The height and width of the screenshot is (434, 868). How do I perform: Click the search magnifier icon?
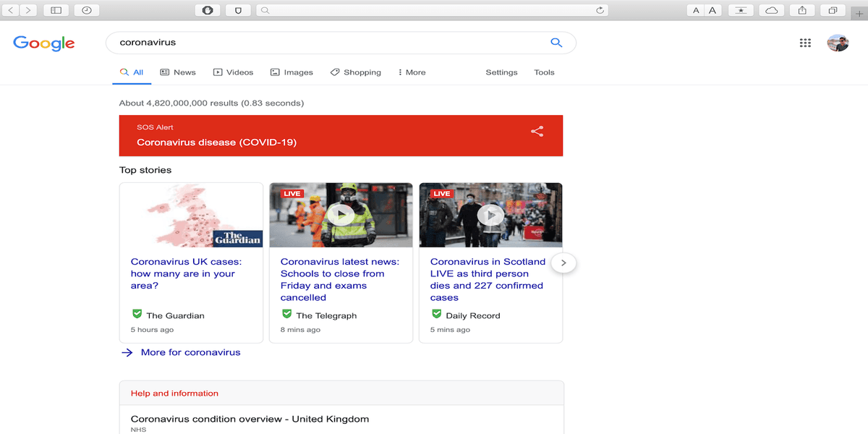[x=556, y=43]
